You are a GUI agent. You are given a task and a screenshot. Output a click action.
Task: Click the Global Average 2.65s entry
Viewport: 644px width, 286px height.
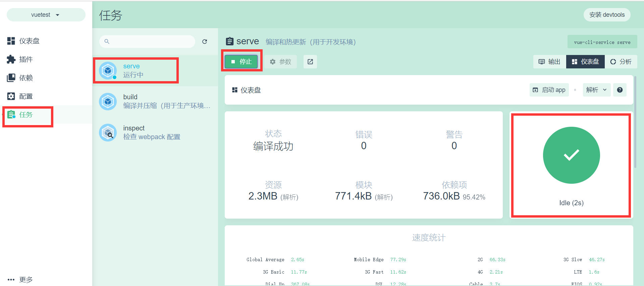point(275,260)
